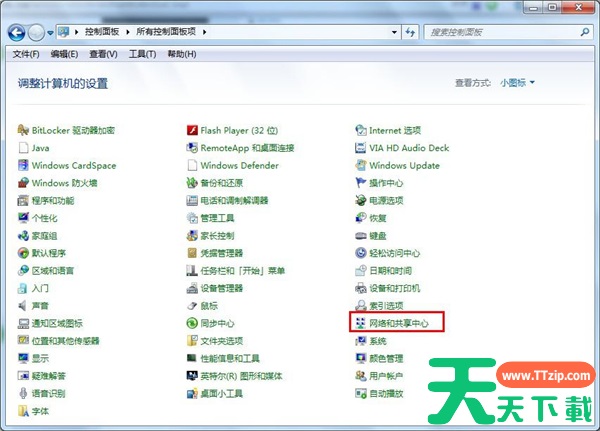Screen dimensions: 600x431
Task: Open the recent pages dropdown beside Forward
Action: (50, 33)
